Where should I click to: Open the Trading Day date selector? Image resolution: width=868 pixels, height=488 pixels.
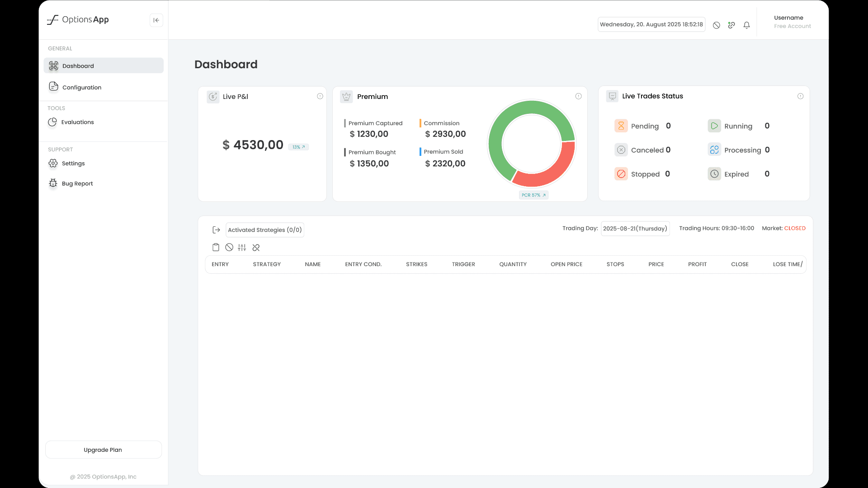[x=635, y=229]
